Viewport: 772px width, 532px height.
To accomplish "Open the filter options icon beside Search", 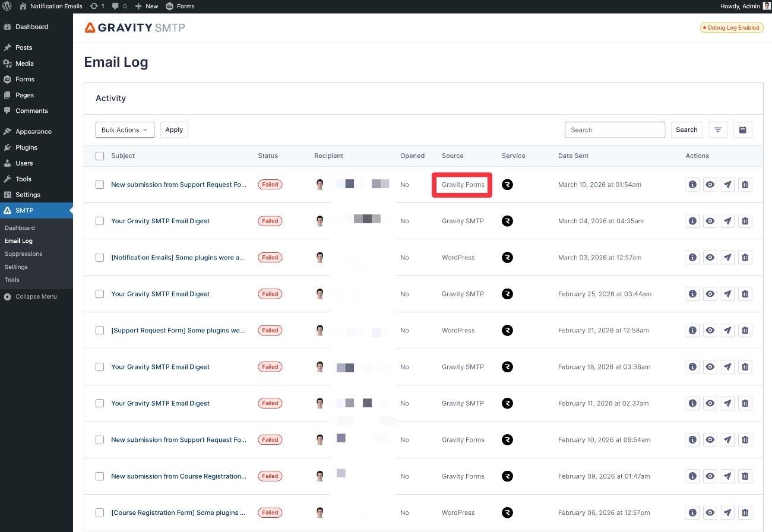I will point(718,130).
